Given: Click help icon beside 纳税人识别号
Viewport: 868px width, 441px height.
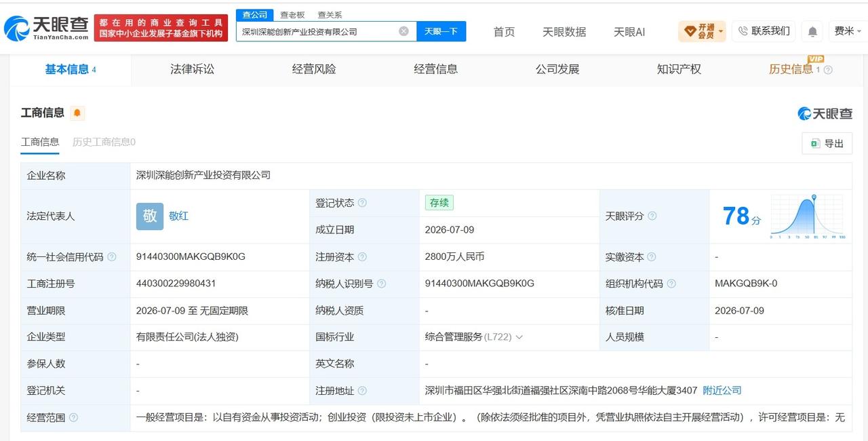Looking at the screenshot, I should tap(381, 284).
